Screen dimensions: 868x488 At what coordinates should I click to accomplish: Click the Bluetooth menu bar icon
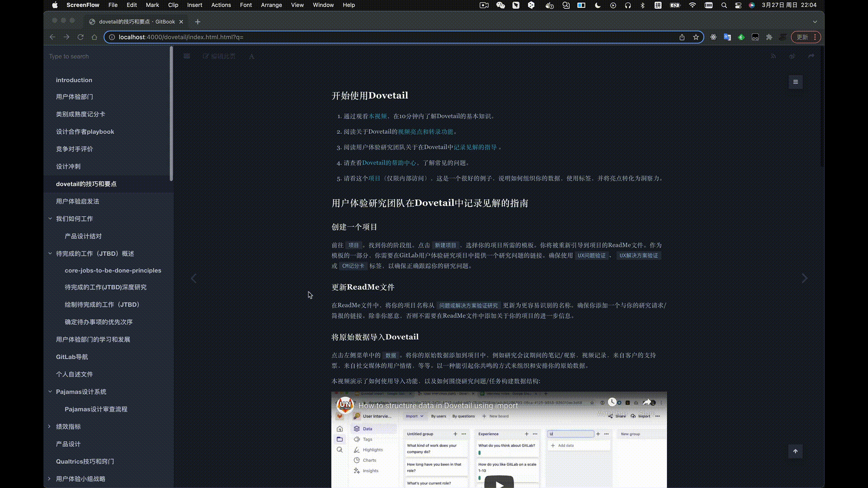tap(642, 5)
